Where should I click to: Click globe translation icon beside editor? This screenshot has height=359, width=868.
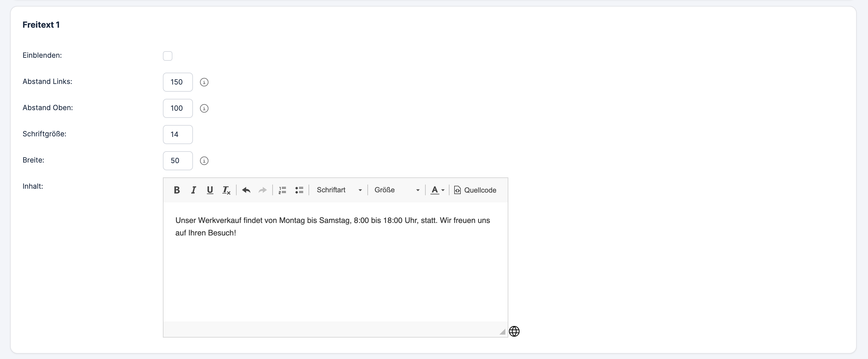[x=514, y=331]
